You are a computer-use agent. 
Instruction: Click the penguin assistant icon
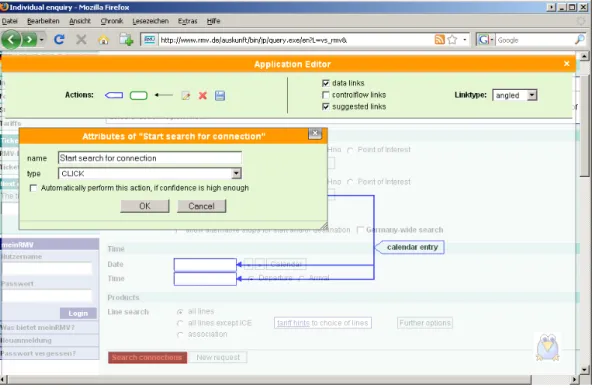(547, 348)
